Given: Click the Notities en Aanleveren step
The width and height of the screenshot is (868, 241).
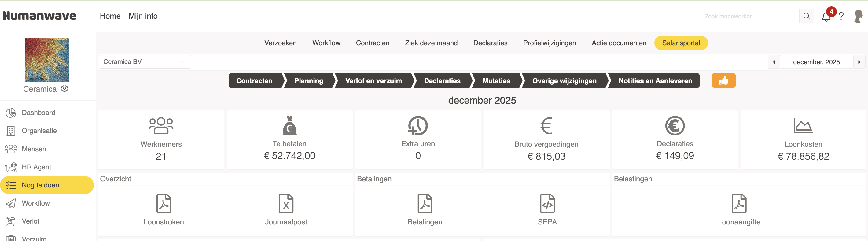Looking at the screenshot, I should point(655,81).
